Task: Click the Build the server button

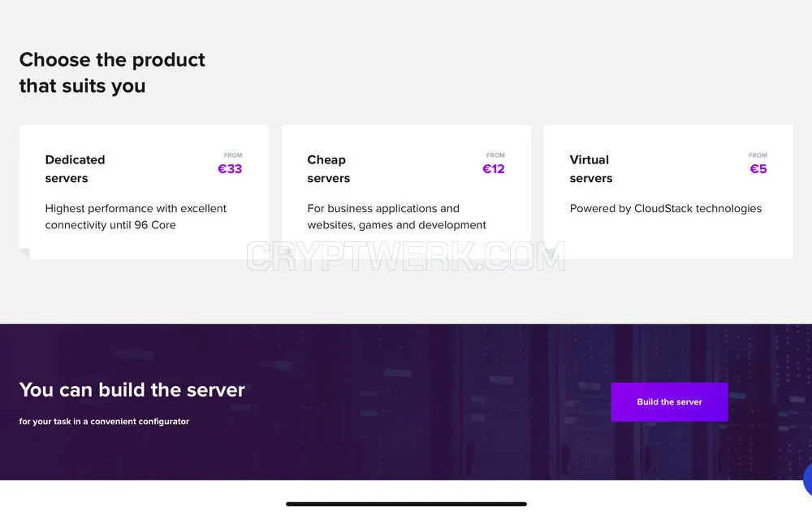Action: (x=669, y=401)
